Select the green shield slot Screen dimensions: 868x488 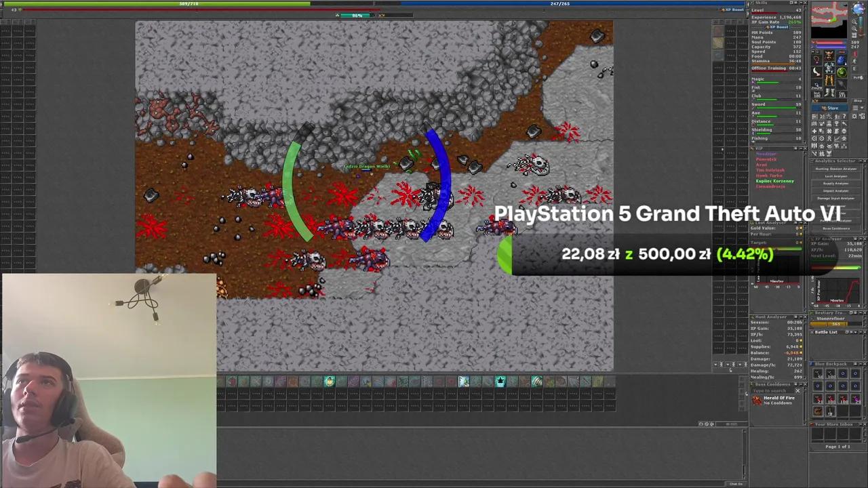(x=842, y=73)
